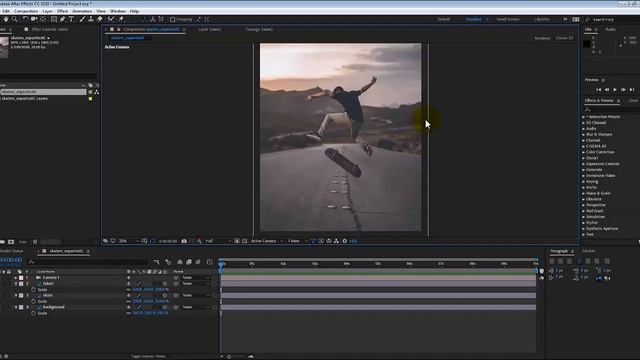Step forward one frame in Preview panel
Screen dimensions: 640x360
point(623,89)
